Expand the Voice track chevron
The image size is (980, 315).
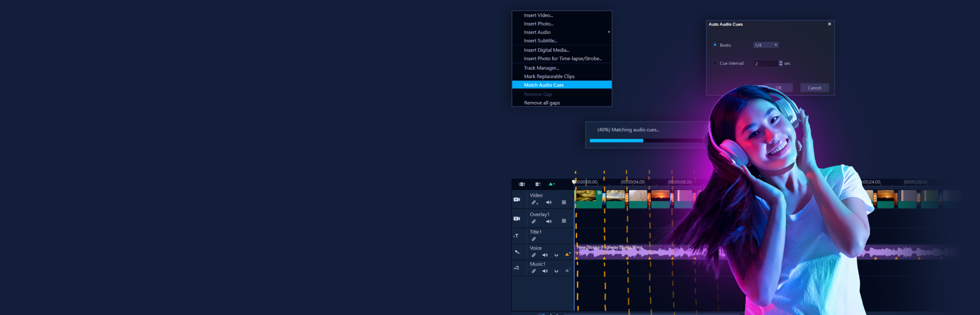coord(556,255)
